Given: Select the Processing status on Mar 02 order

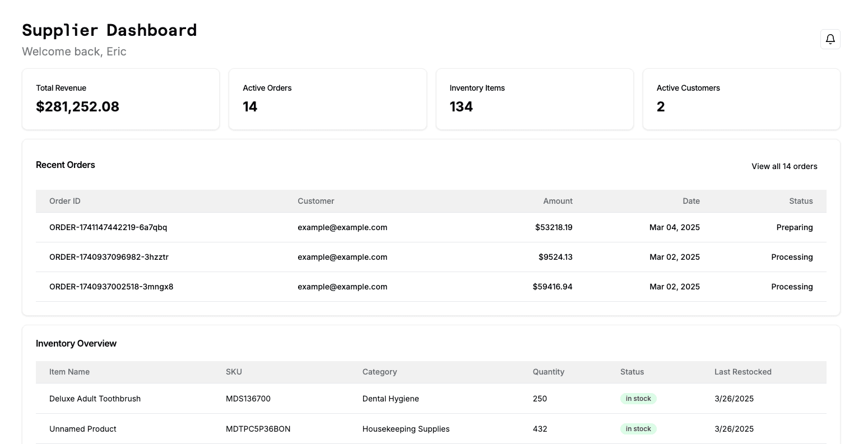Looking at the screenshot, I should [x=792, y=257].
